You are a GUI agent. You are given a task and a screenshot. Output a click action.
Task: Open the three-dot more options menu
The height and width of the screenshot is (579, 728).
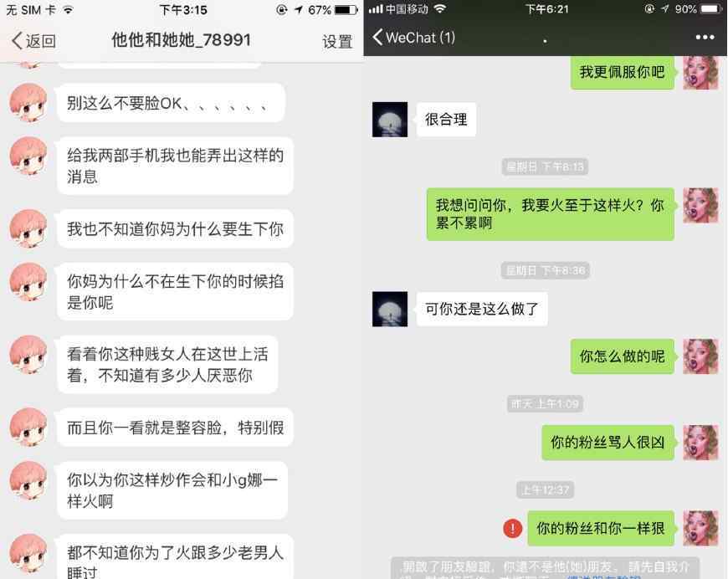coord(705,37)
